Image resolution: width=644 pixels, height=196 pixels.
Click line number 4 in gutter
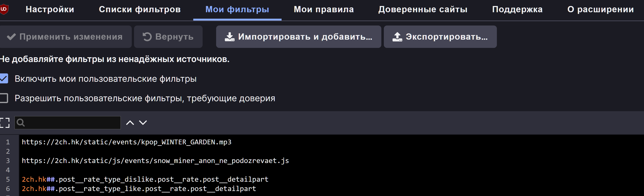pos(8,170)
